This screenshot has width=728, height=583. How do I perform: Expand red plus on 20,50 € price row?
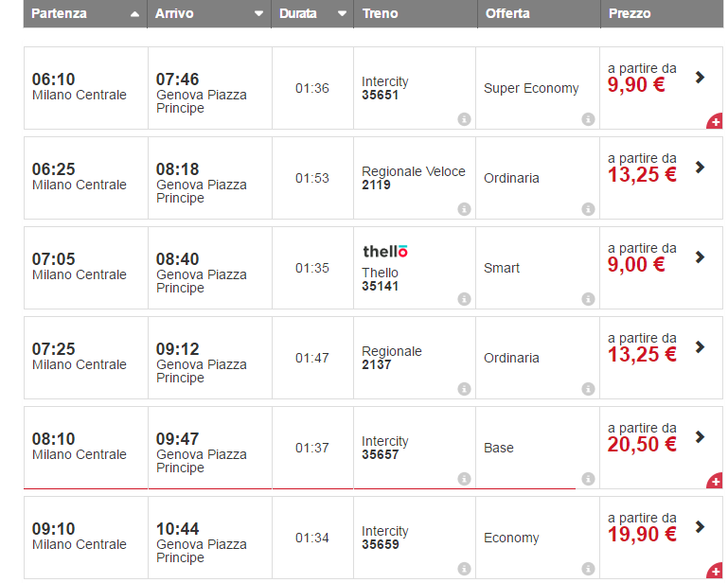tap(715, 481)
